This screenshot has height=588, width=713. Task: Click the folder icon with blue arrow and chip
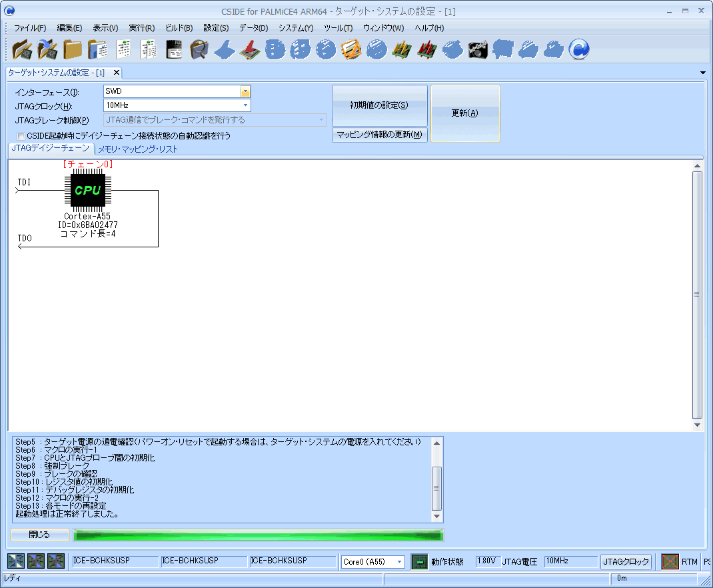[x=47, y=49]
